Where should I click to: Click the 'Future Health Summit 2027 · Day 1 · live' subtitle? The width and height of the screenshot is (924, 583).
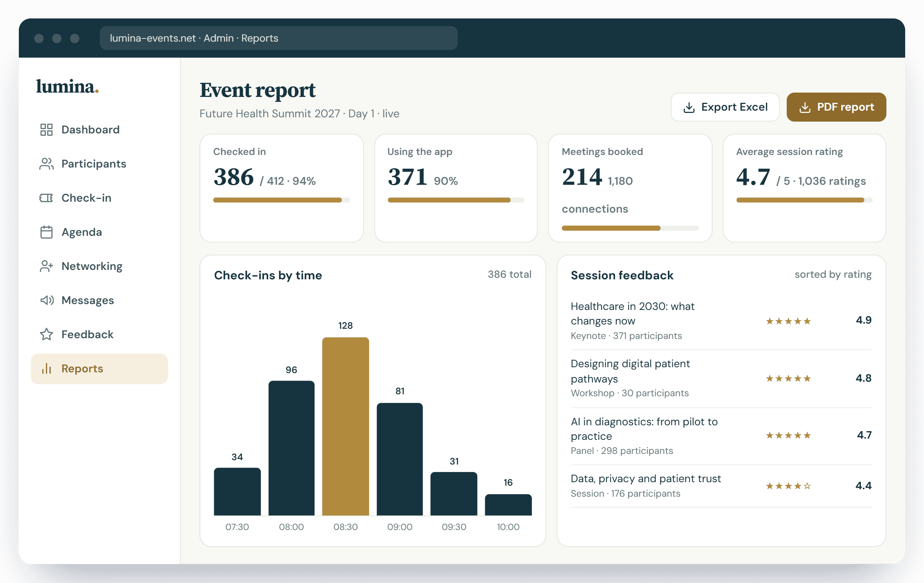(300, 113)
